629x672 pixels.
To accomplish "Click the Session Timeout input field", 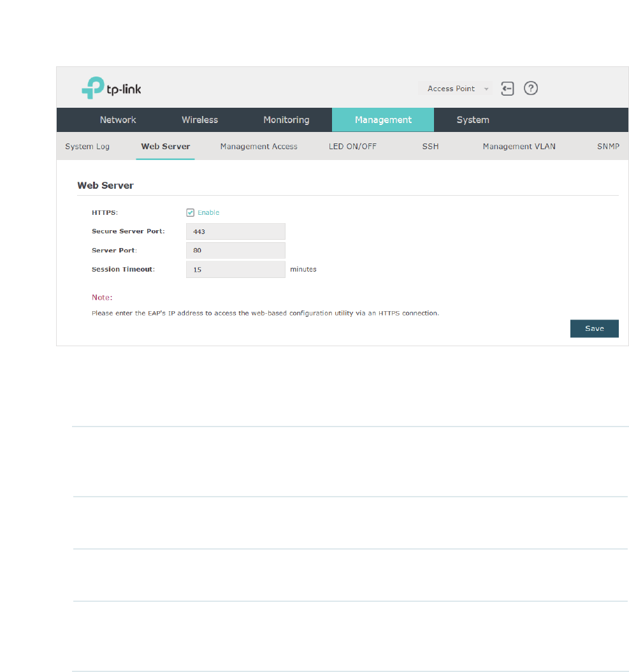I will pyautogui.click(x=236, y=270).
